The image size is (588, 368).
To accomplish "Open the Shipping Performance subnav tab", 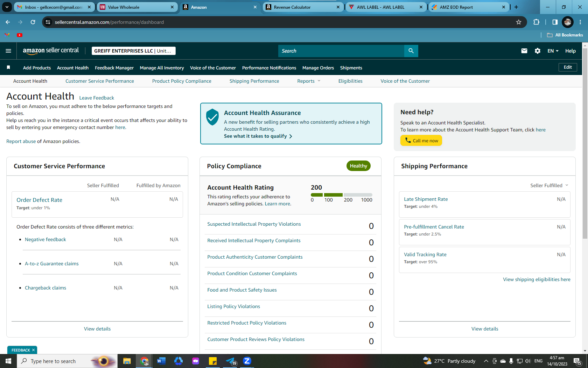I will tap(254, 81).
